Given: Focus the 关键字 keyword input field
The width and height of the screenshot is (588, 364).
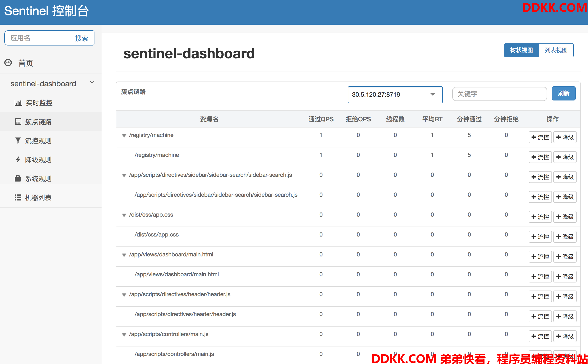Looking at the screenshot, I should pyautogui.click(x=499, y=94).
